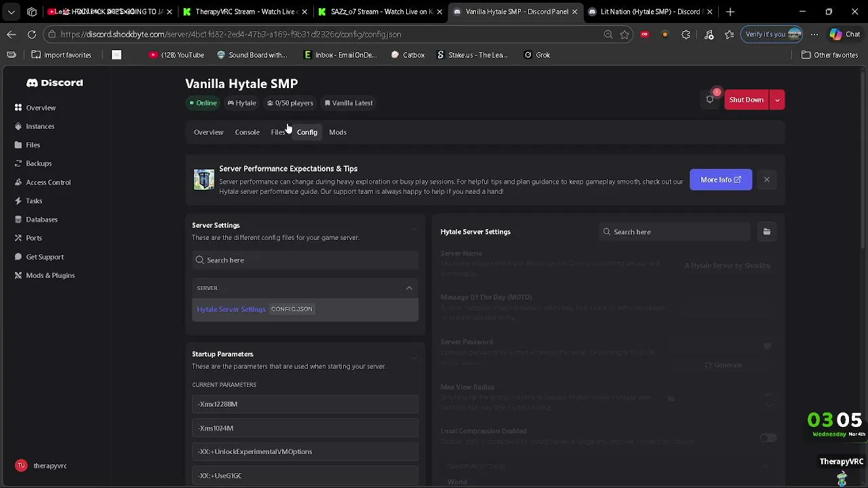Open Access Control in the sidebar
868x488 pixels.
coord(48,182)
